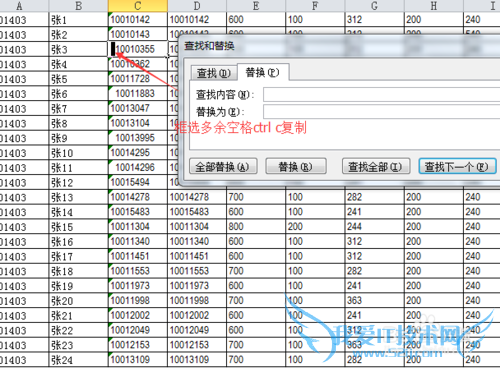Click column D cell 10011998

[197, 301]
